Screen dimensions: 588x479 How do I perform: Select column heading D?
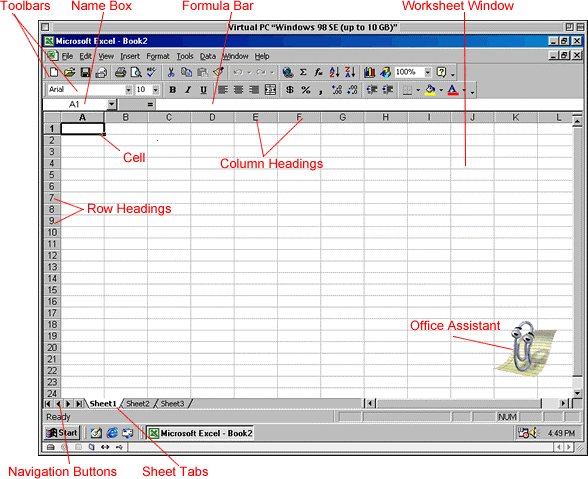[x=212, y=117]
